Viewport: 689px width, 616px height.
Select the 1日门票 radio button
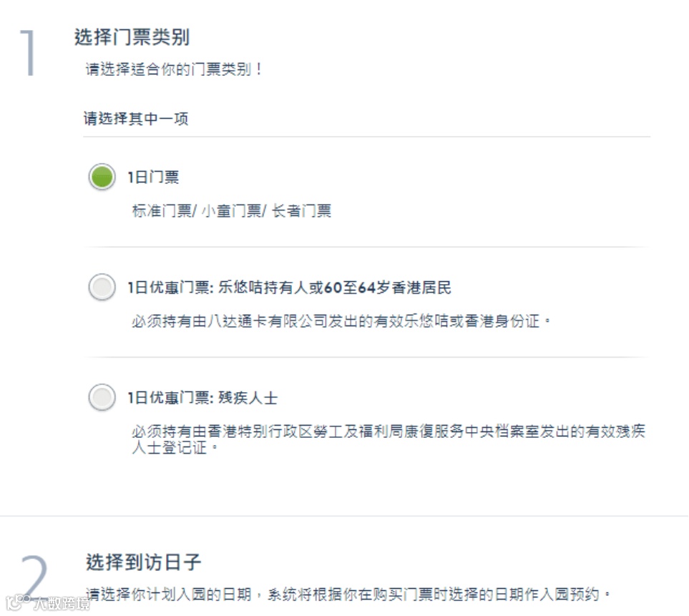(102, 177)
